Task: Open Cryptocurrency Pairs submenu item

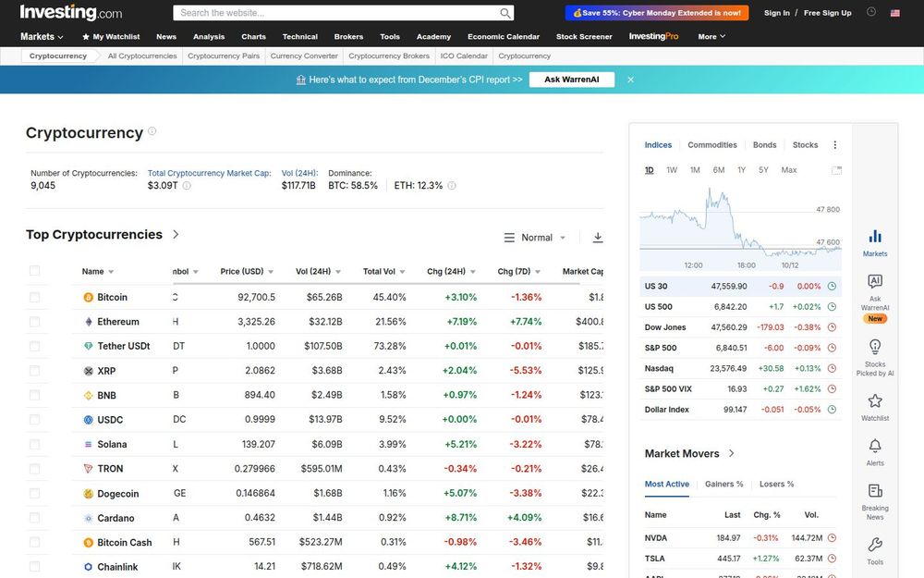Action: [x=224, y=56]
